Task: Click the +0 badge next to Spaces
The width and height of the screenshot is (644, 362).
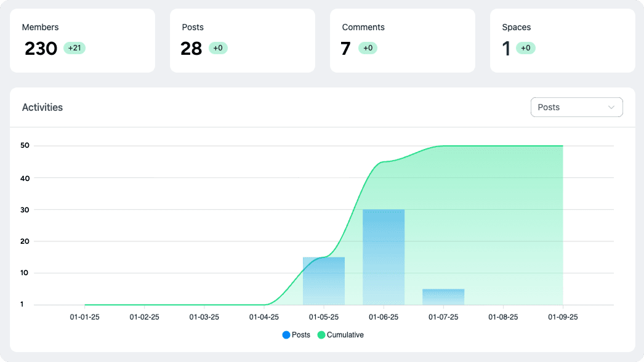Action: tap(525, 47)
